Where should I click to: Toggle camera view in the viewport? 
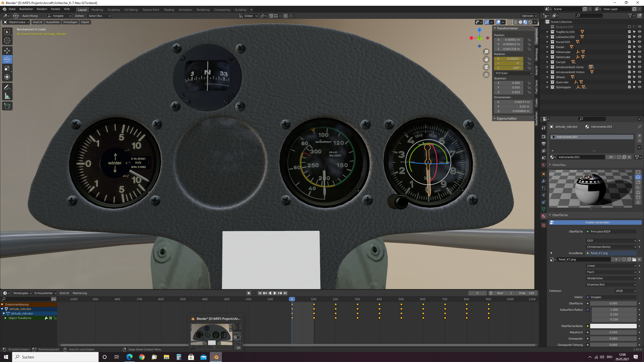(x=486, y=67)
